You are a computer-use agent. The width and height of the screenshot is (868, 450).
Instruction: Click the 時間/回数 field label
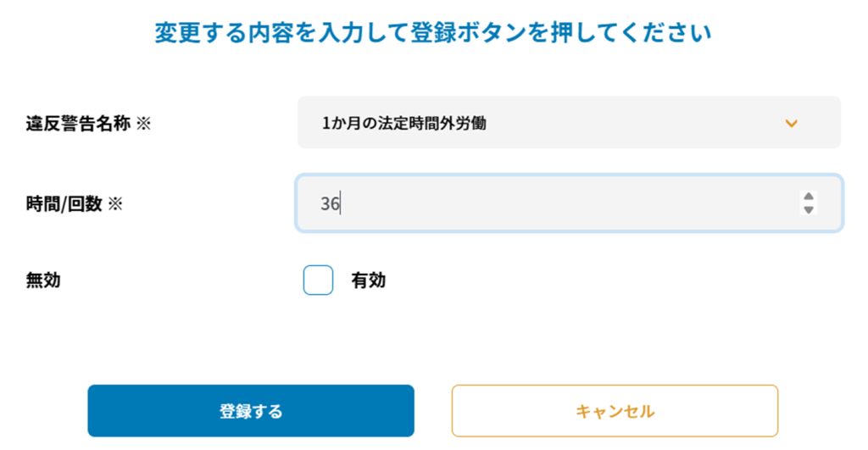64,203
